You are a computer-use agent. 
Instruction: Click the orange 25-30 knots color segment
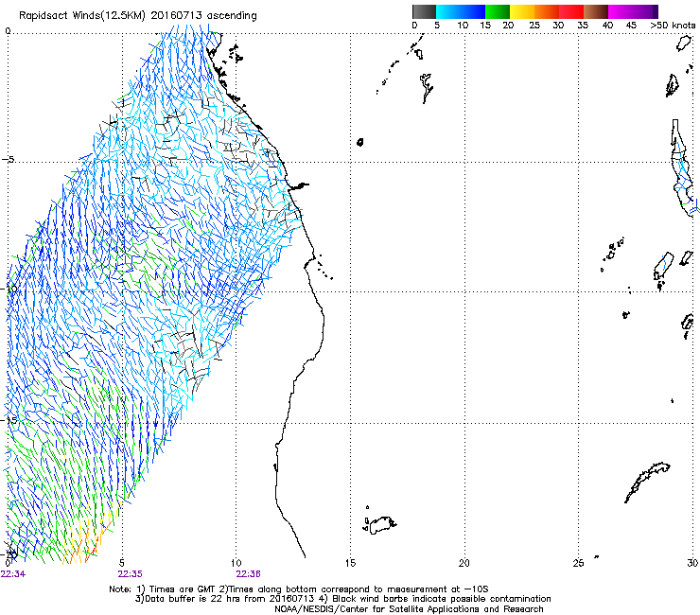tap(547, 11)
